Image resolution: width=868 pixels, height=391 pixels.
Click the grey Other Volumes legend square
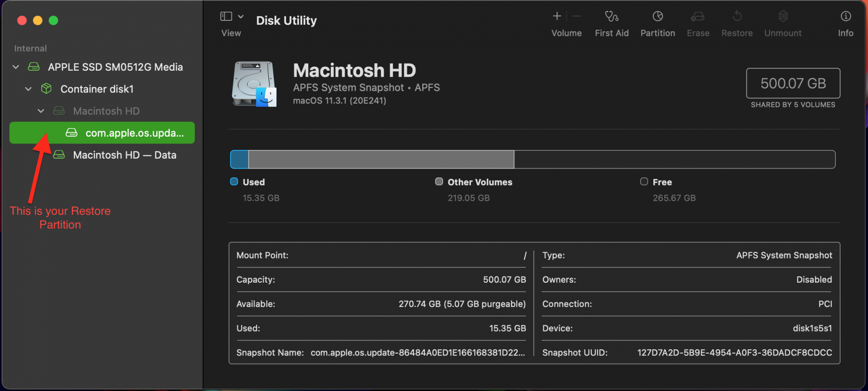click(x=439, y=182)
